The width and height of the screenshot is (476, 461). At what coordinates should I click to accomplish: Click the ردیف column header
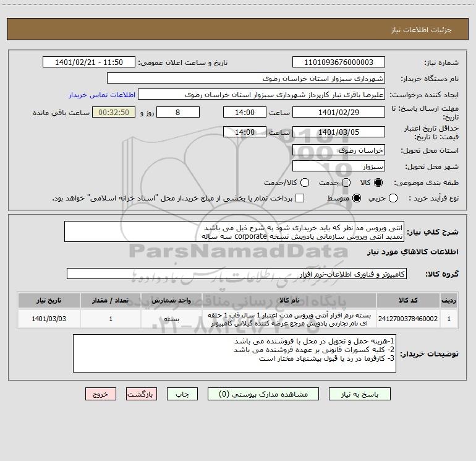(x=449, y=300)
